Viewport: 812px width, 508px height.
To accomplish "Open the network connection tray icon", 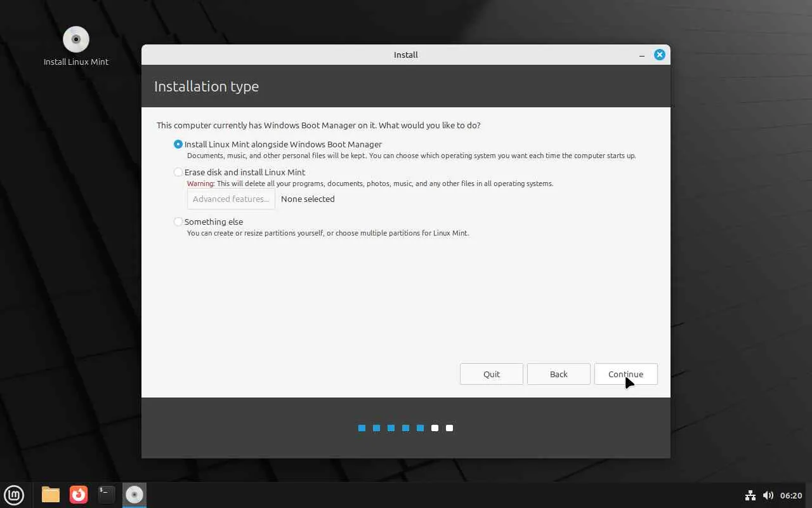I will (x=750, y=495).
